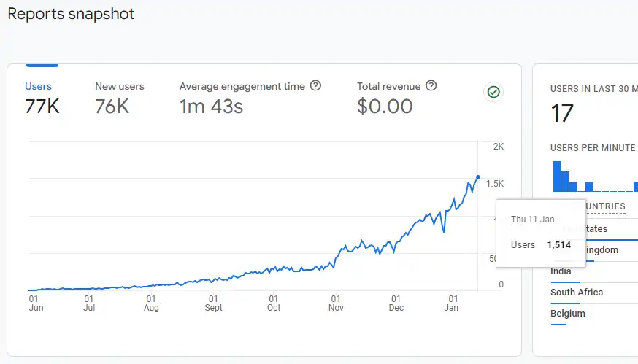
Task: Click the Belgium country row
Action: tap(568, 314)
